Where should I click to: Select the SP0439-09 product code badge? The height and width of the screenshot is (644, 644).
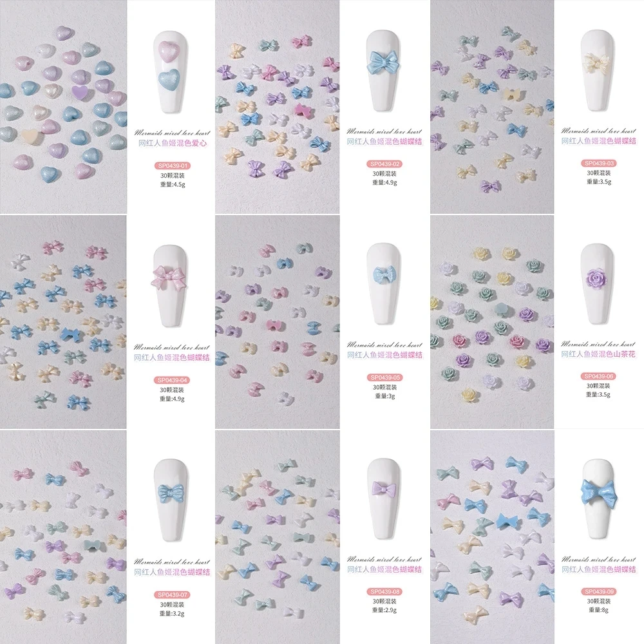(x=599, y=592)
